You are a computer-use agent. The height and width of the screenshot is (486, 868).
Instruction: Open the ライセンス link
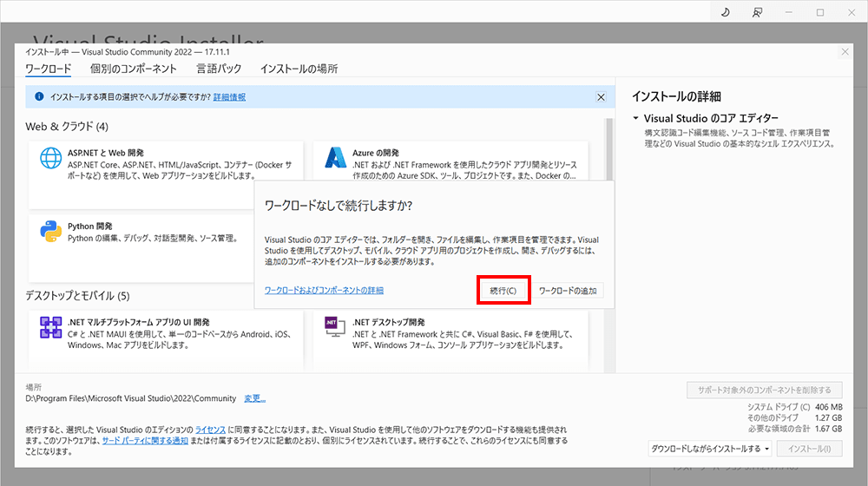[x=210, y=430]
